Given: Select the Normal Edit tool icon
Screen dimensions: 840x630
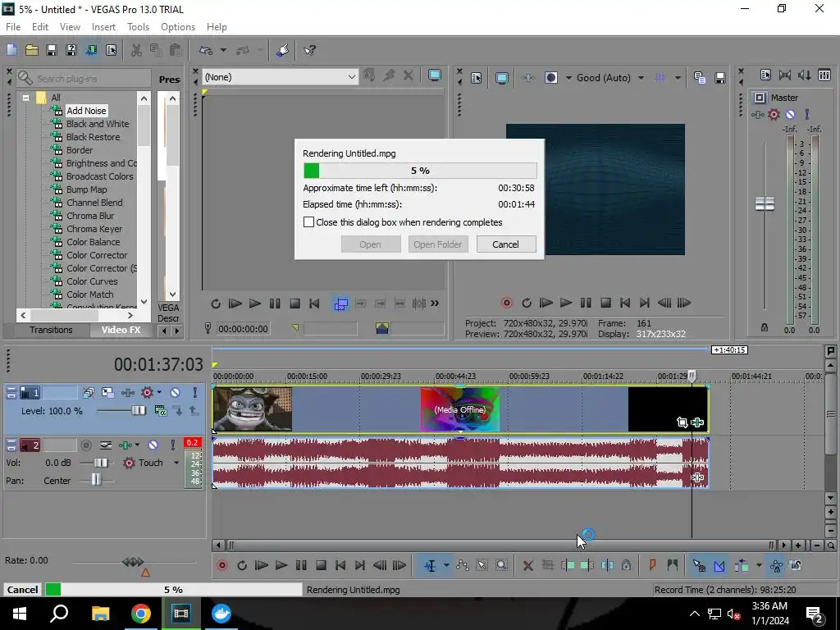Looking at the screenshot, I should [x=430, y=565].
